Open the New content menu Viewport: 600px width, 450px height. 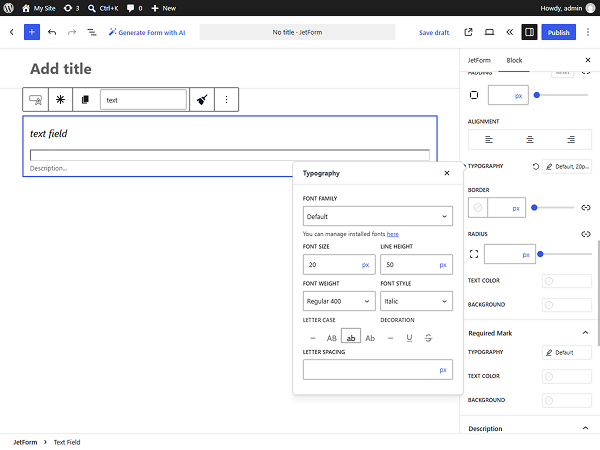[164, 8]
